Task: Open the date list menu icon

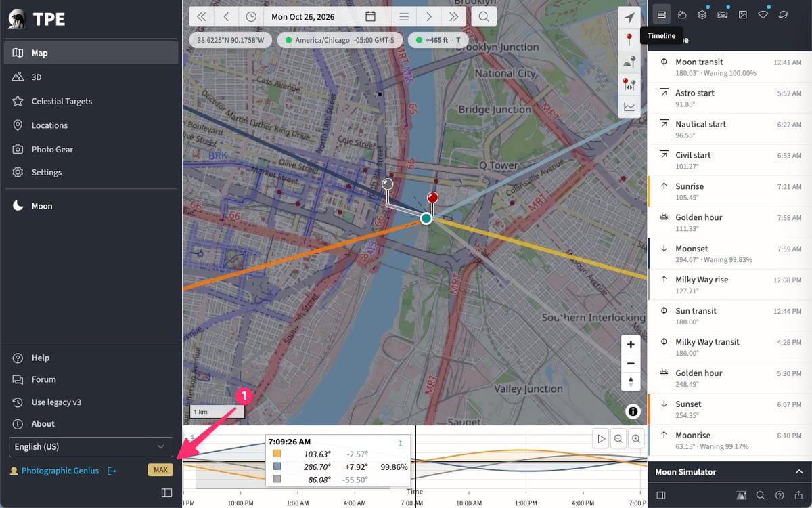Action: tap(404, 16)
